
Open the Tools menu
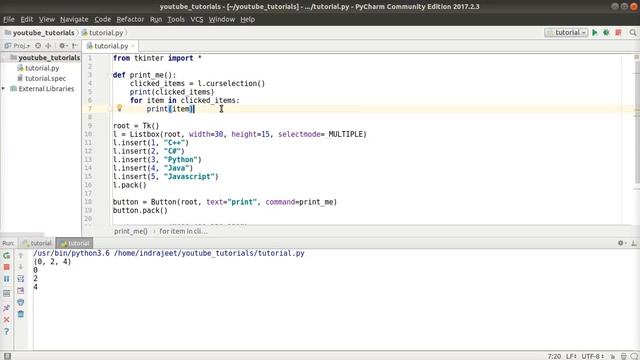[x=176, y=19]
